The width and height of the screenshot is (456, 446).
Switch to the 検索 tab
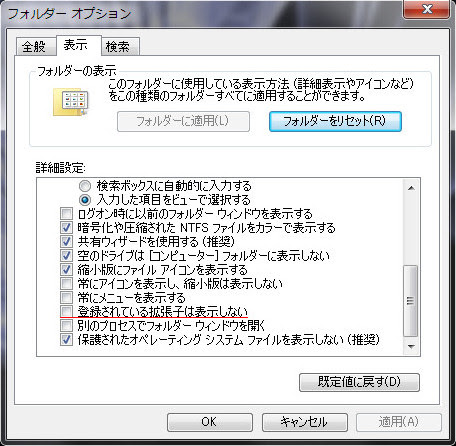tap(118, 46)
